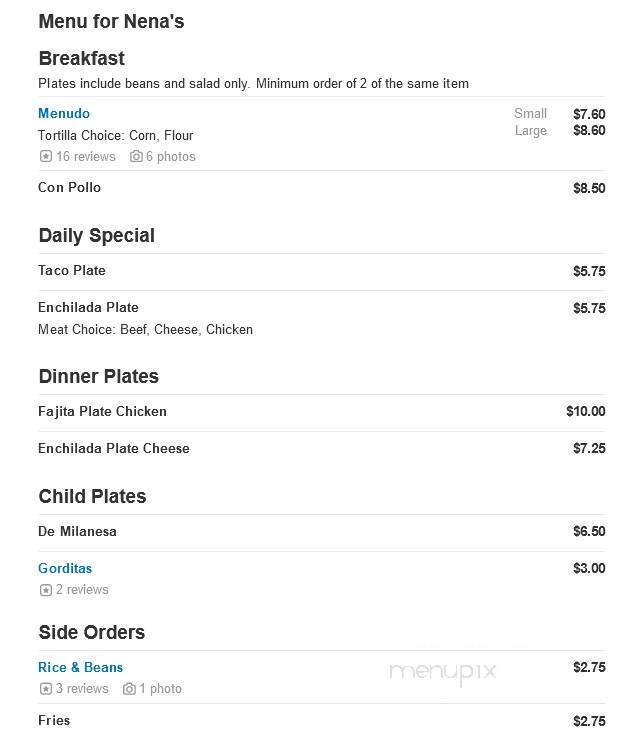Click the camera icon beside 6 photos
Image resolution: width=622 pixels, height=754 pixels.
click(136, 156)
